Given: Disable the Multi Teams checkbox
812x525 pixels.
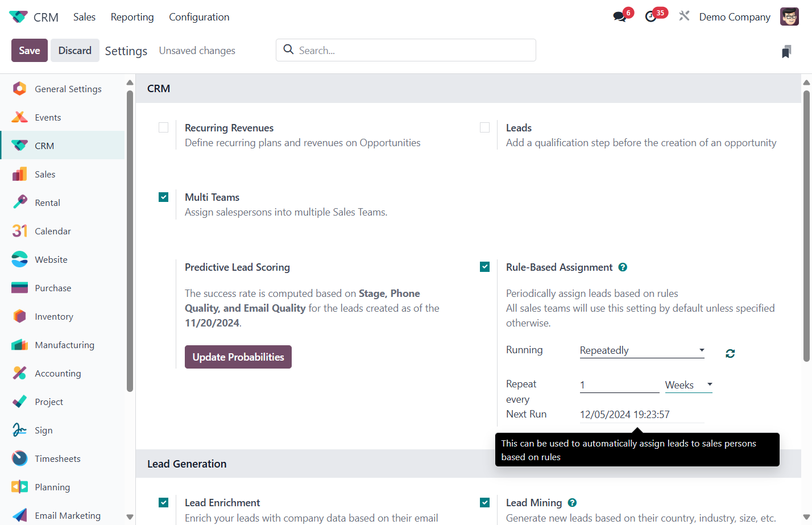Looking at the screenshot, I should [164, 197].
